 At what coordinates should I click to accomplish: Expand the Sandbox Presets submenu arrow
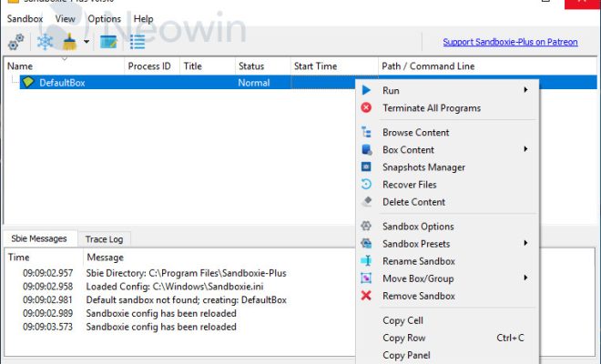526,244
